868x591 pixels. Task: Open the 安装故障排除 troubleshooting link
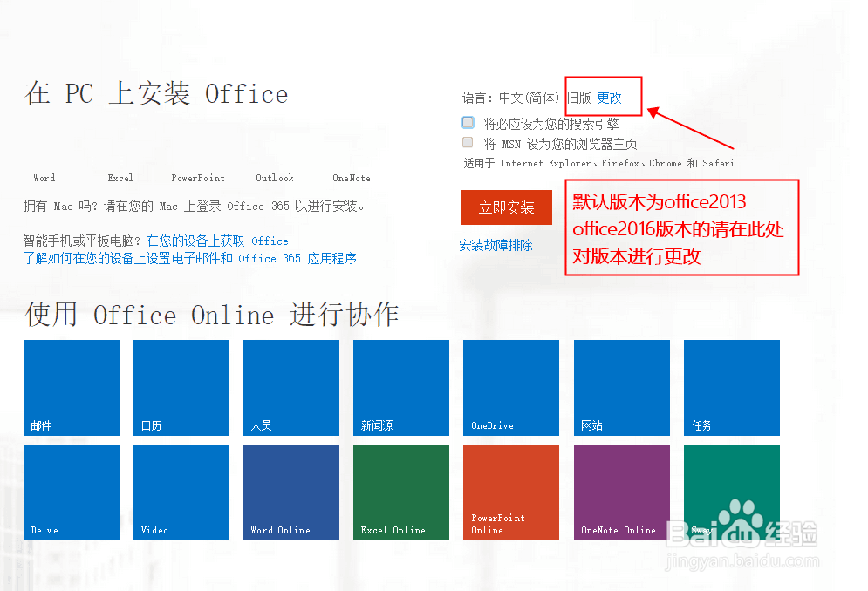pos(496,245)
